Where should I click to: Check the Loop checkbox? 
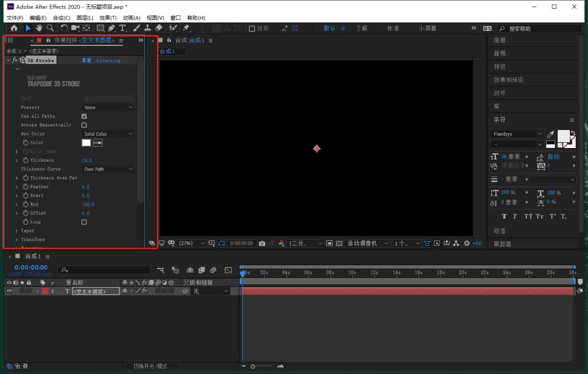click(x=84, y=222)
